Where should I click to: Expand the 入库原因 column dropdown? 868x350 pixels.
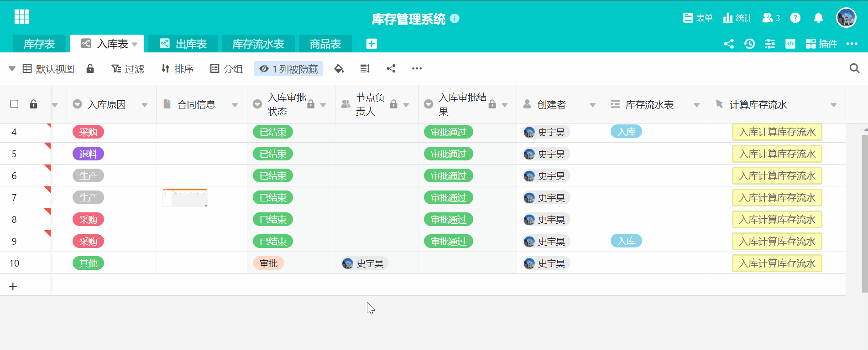point(145,105)
